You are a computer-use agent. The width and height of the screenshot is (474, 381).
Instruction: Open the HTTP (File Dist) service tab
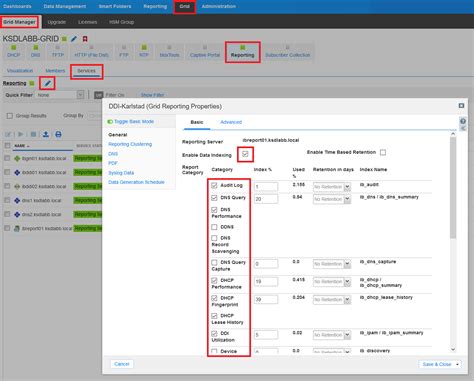91,52
